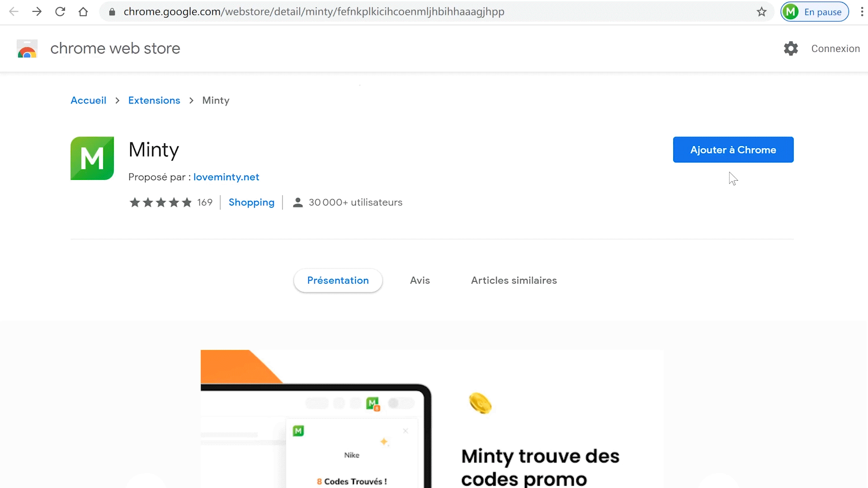The height and width of the screenshot is (488, 868).
Task: Click the address bar URL
Action: (314, 12)
